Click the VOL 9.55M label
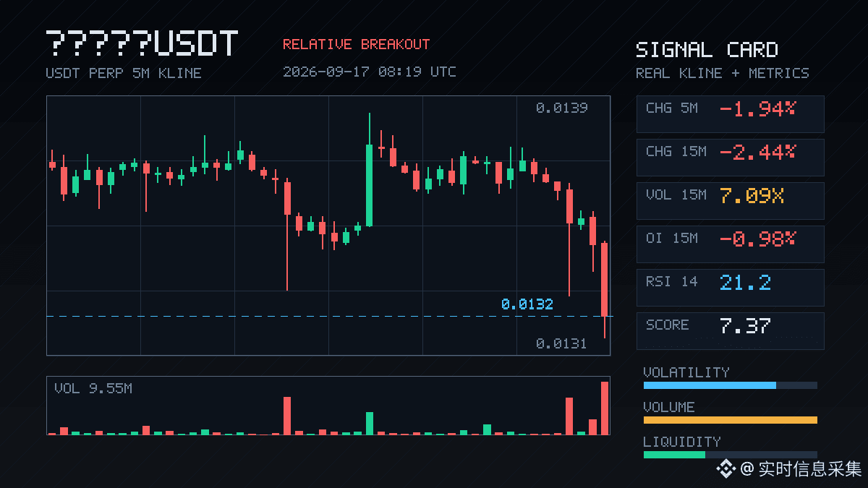Screen dimensions: 868x488 click(93, 388)
